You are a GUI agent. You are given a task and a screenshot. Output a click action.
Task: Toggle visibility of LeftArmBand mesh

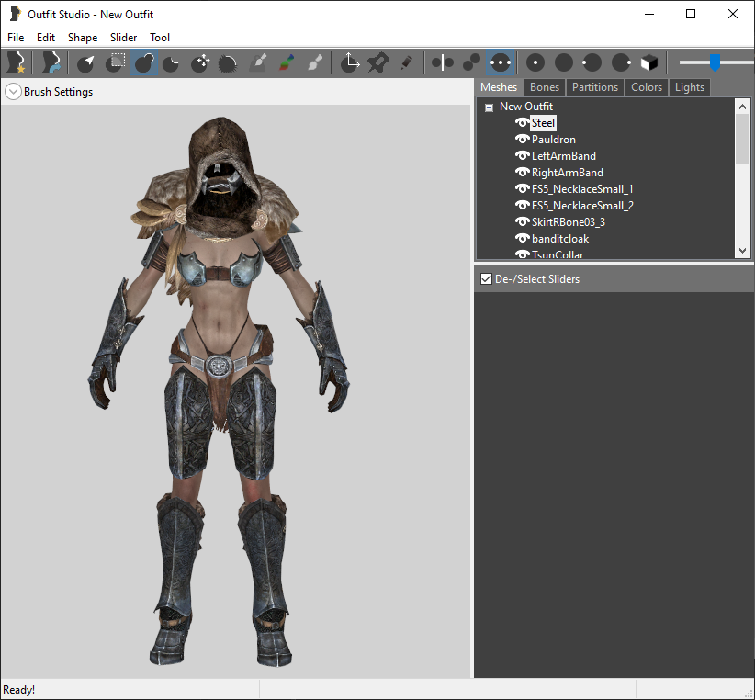(523, 155)
